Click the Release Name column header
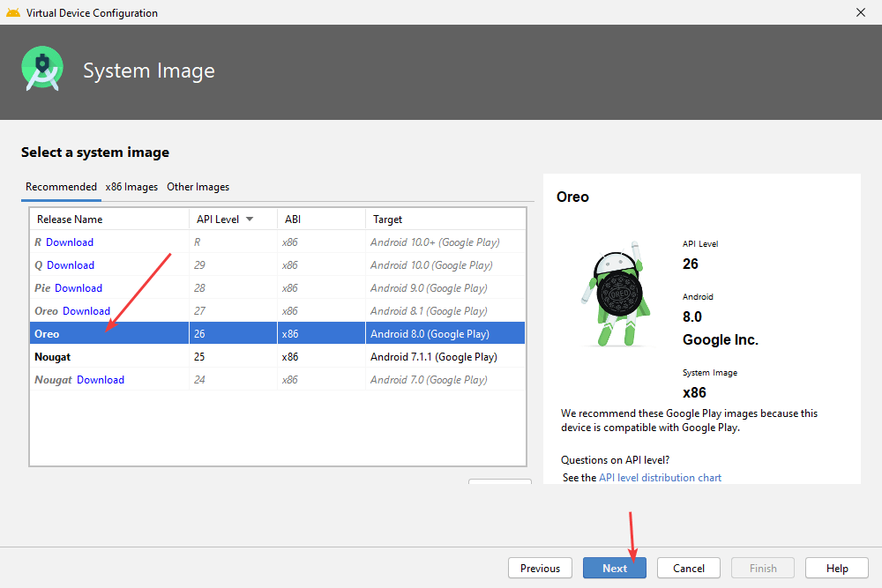 click(69, 220)
